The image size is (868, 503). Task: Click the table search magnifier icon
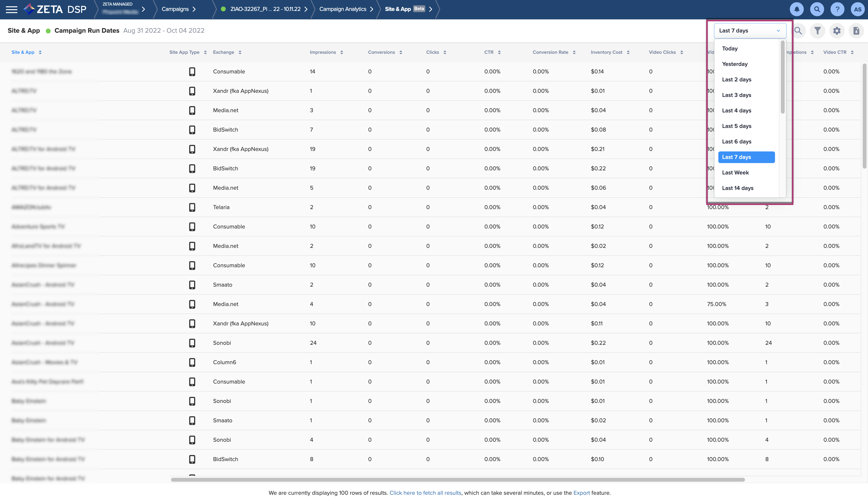pos(798,31)
